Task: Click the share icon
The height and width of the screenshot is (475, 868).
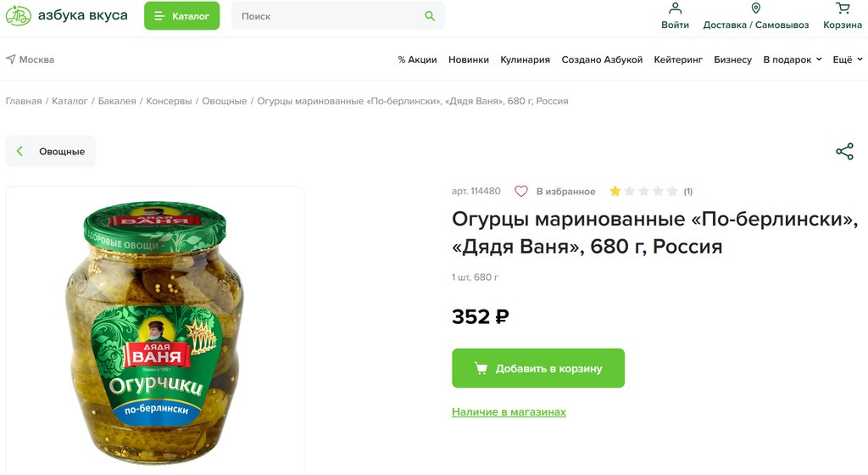Action: 844,152
